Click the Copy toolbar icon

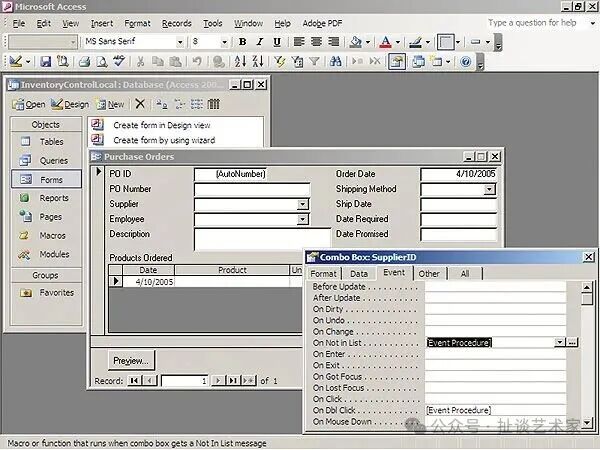tap(158, 62)
